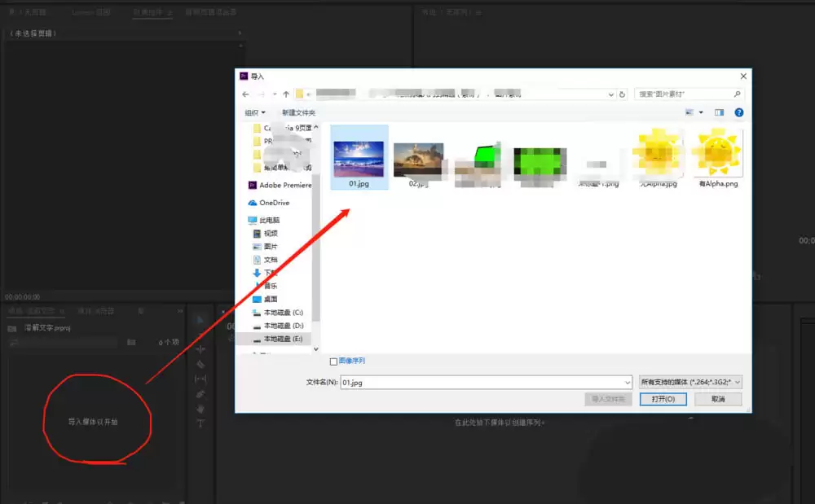The height and width of the screenshot is (504, 815).
Task: Toggle the preview pane icon
Action: 719,112
